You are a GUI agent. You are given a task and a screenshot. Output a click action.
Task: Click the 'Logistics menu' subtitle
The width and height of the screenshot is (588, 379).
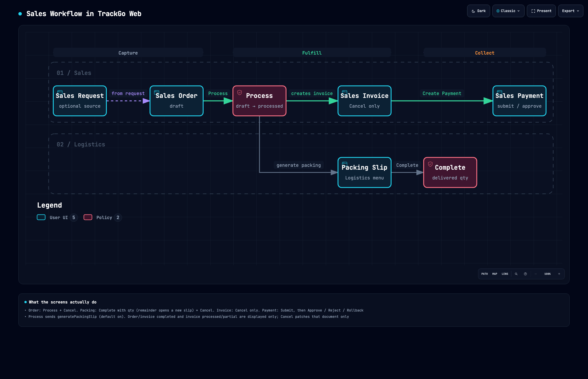[x=365, y=178]
